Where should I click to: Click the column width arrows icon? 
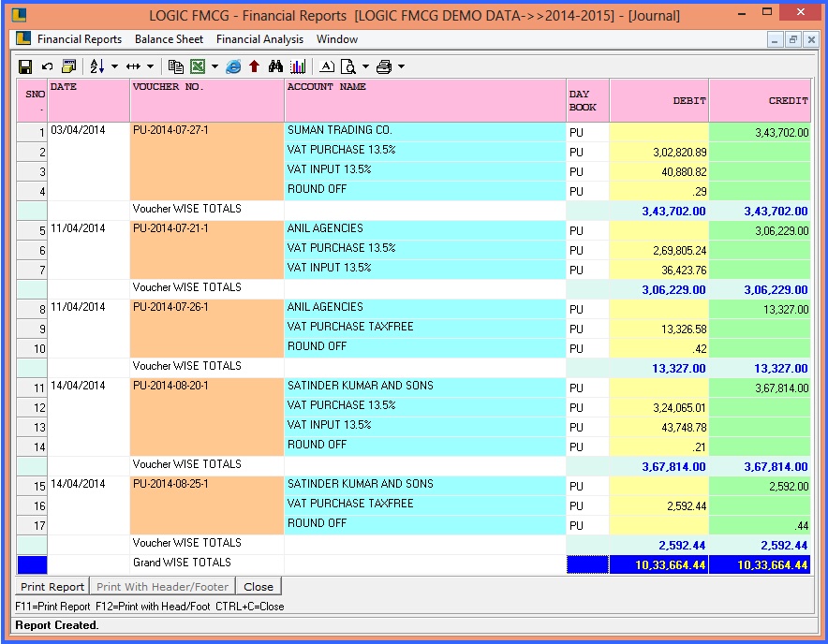133,66
